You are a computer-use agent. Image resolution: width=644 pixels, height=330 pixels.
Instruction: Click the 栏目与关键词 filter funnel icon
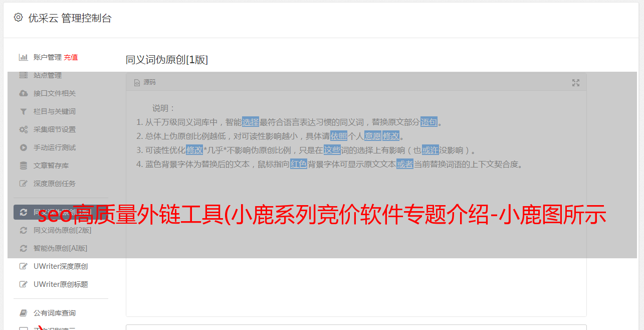click(x=23, y=111)
